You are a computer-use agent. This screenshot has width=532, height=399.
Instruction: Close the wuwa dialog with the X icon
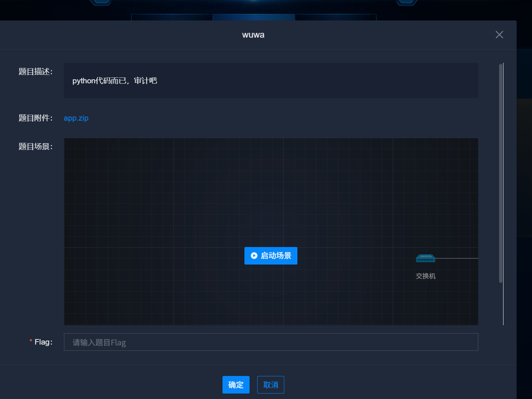(499, 35)
